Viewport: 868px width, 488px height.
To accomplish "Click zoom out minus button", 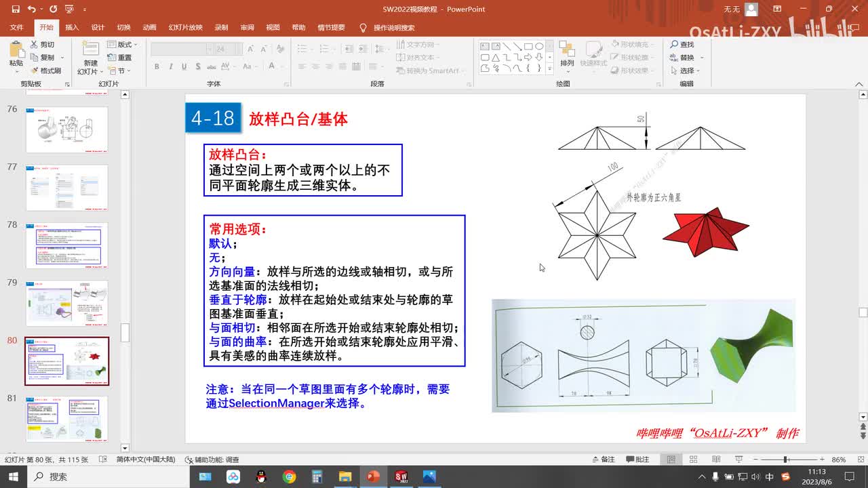I will 755,460.
